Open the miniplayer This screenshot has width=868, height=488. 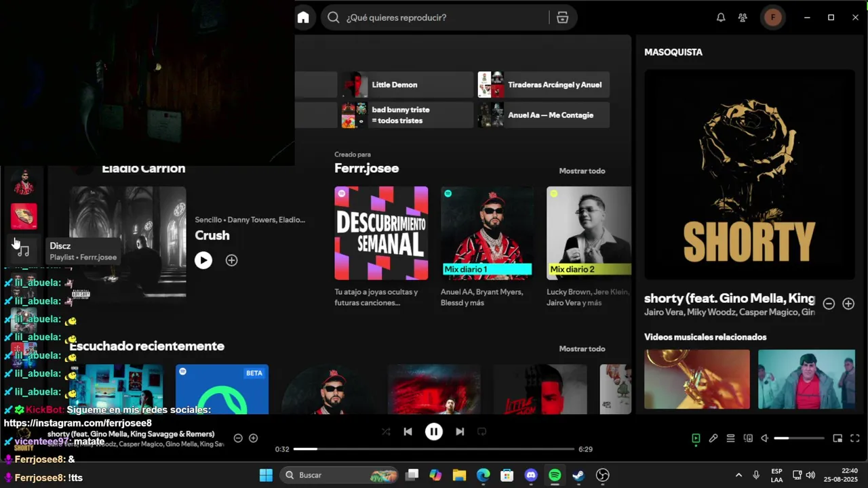[837, 439]
